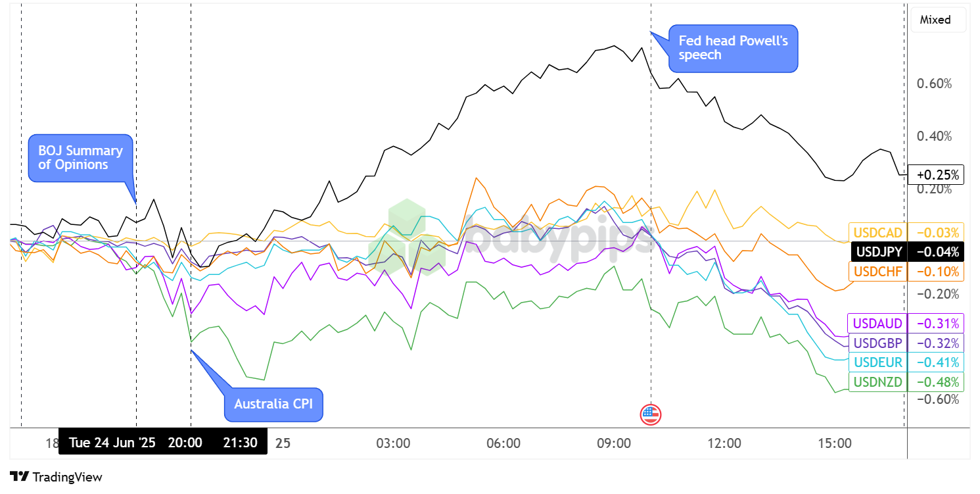Select the USDNZD symbol label
The height and width of the screenshot is (494, 980).
pyautogui.click(x=877, y=382)
